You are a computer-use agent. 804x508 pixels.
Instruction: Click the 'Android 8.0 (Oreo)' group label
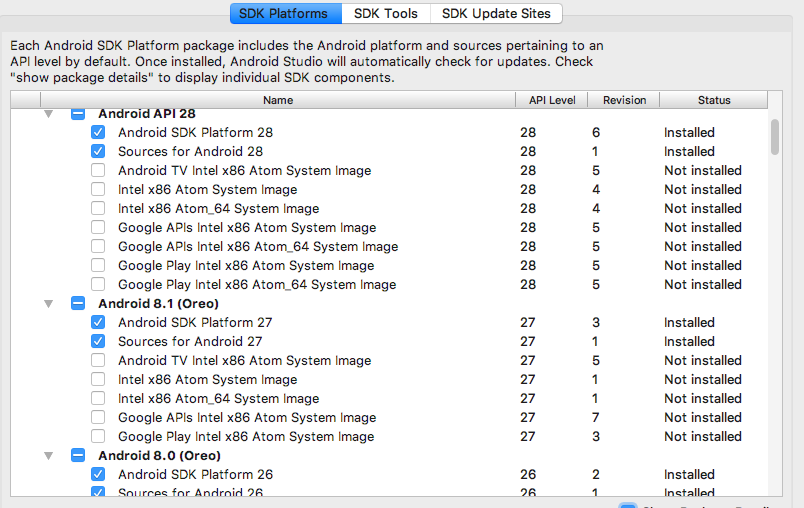point(159,455)
